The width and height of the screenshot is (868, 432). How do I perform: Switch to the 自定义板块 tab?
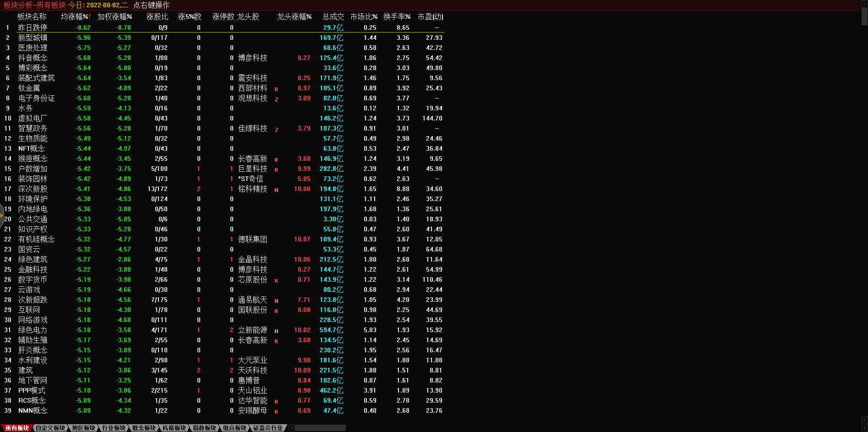tap(50, 428)
